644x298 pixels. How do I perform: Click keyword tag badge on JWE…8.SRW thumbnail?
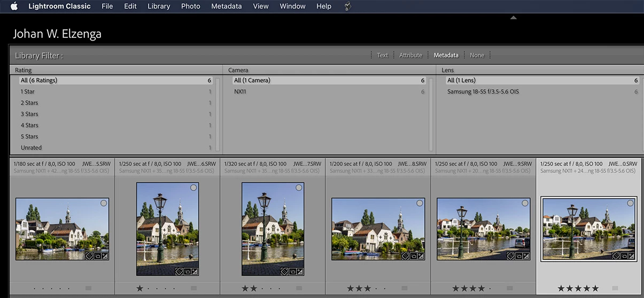coord(405,256)
